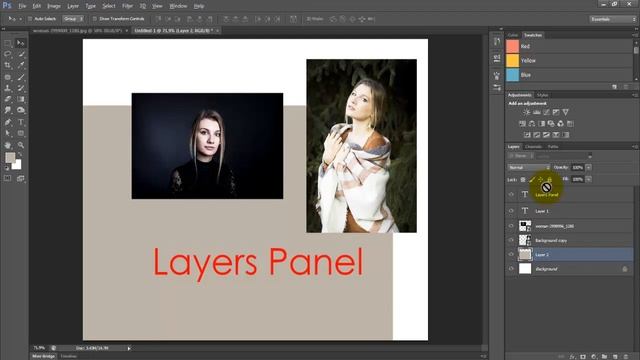Switch to the Color tab
Image resolution: width=640 pixels, height=360 pixels.
tap(513, 35)
